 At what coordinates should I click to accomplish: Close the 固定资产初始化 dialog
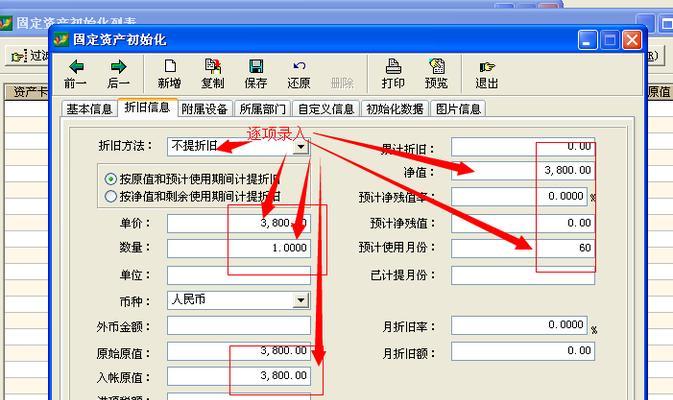632,40
